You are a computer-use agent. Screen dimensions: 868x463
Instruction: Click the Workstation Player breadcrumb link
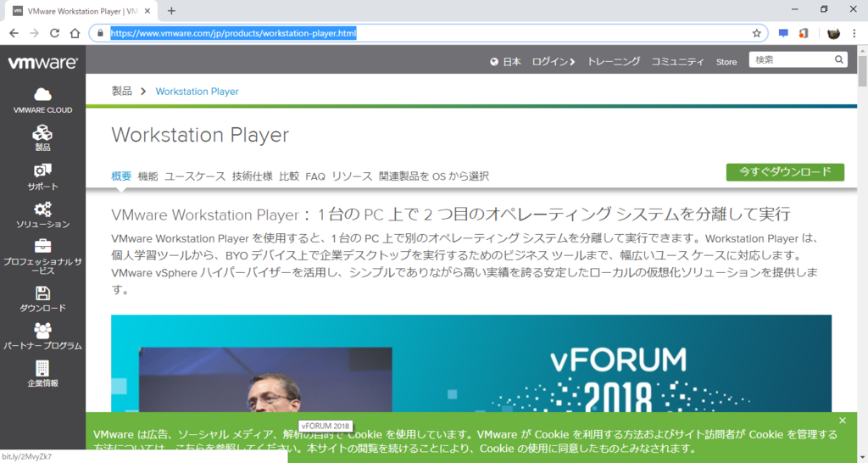pyautogui.click(x=197, y=92)
